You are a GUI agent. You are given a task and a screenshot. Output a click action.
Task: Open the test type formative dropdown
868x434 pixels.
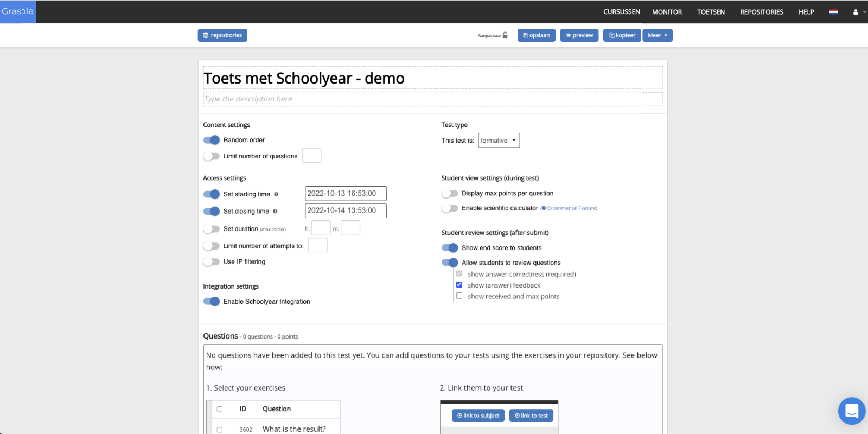(x=499, y=141)
